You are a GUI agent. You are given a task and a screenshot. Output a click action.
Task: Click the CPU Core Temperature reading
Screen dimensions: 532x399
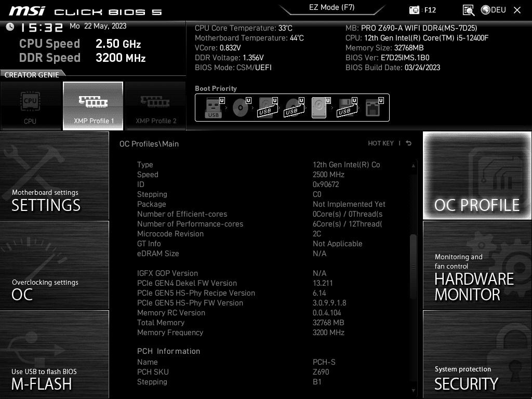point(244,28)
